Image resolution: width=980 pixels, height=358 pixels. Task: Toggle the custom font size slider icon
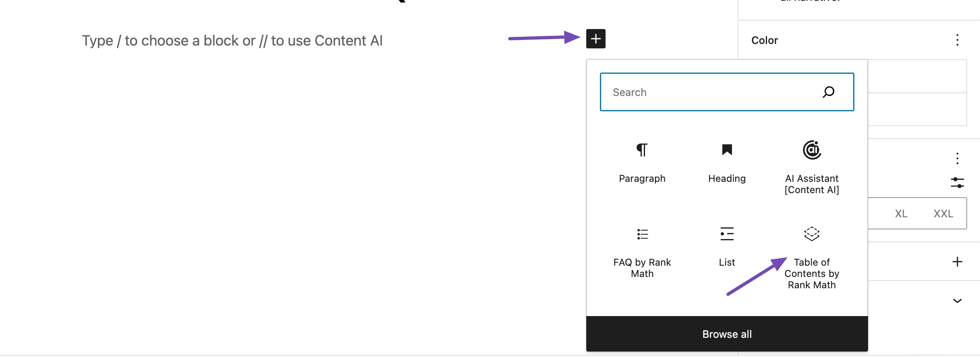(957, 183)
